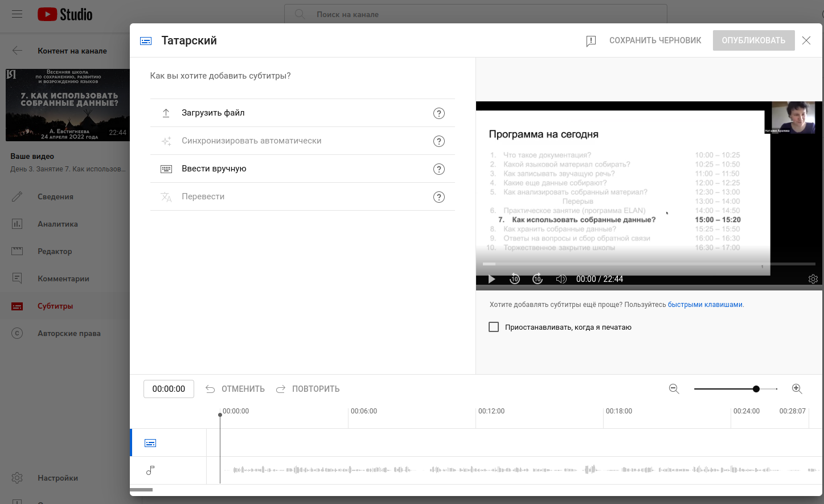Viewport: 824px width, 504px height.
Task: Skip forward 10 seconds in the player
Action: (x=538, y=279)
